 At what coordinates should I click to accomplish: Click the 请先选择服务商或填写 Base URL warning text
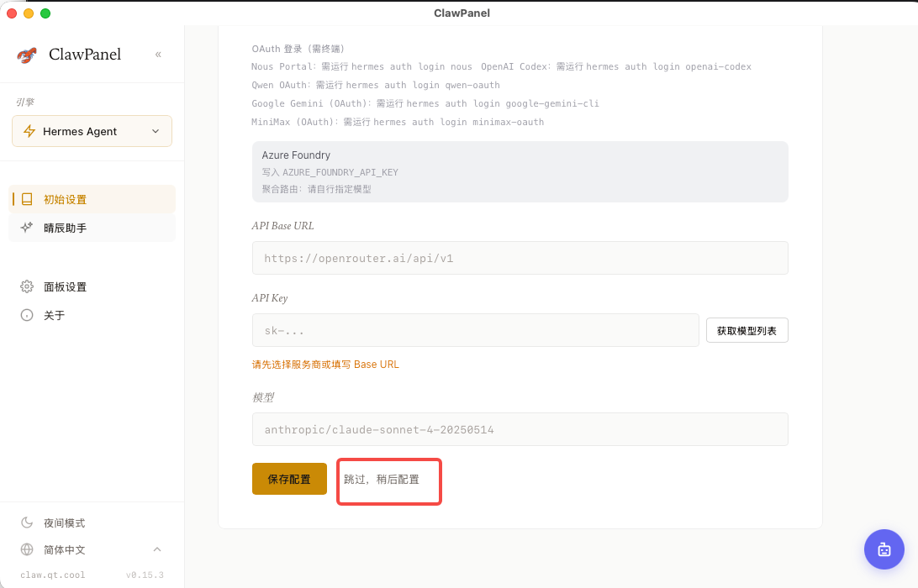click(325, 365)
